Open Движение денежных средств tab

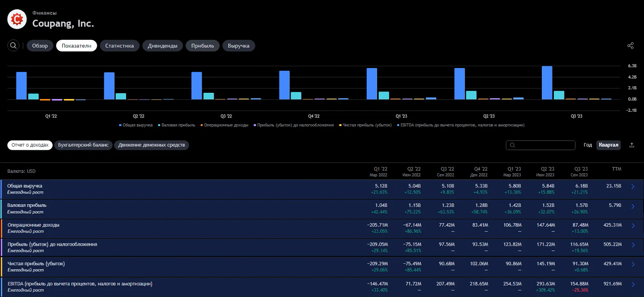(152, 145)
